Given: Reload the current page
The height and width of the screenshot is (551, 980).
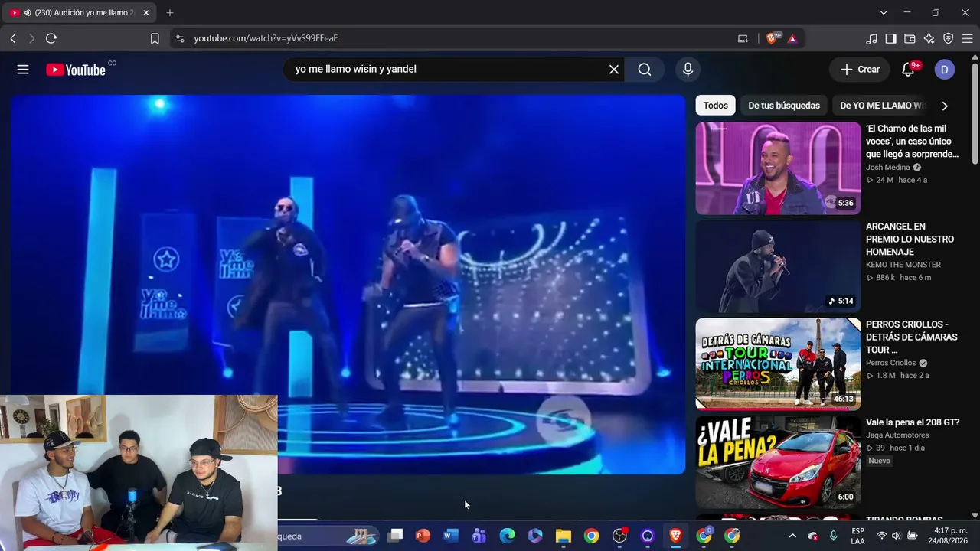Looking at the screenshot, I should (x=51, y=38).
